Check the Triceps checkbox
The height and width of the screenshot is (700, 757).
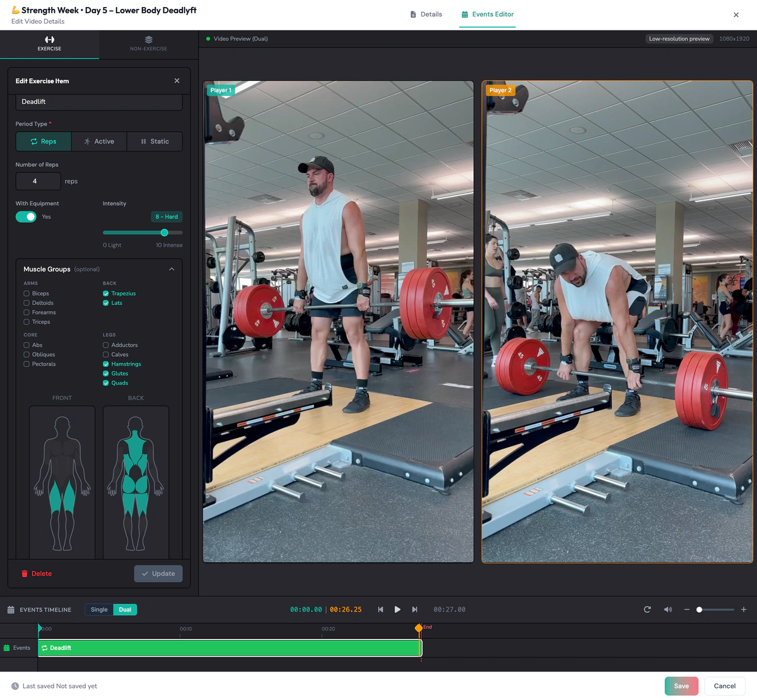[x=26, y=322]
